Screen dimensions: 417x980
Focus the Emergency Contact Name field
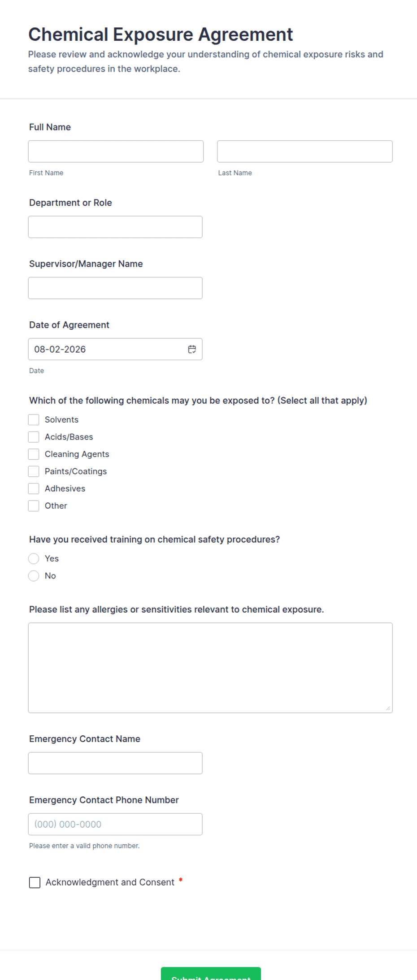click(x=115, y=763)
